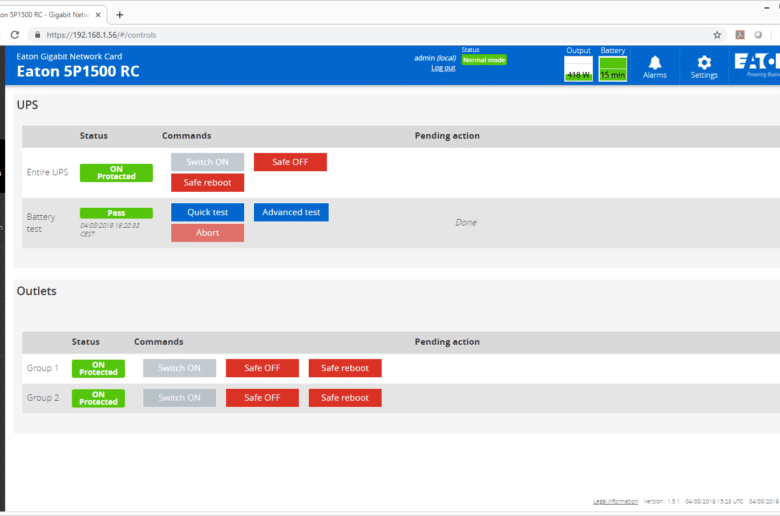Click Safe reboot for Entire UPS
This screenshot has width=780, height=516.
click(x=207, y=183)
